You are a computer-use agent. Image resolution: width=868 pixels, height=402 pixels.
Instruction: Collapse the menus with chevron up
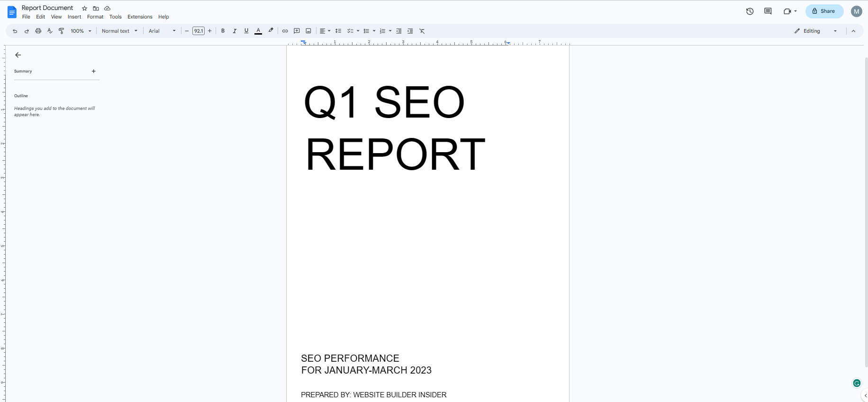click(x=853, y=31)
